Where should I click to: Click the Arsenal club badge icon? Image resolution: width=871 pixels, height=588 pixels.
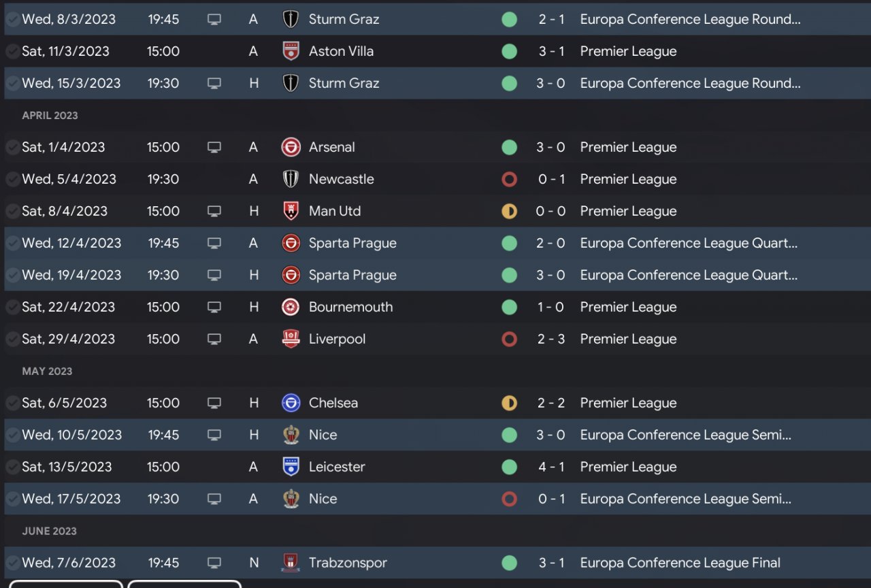[x=291, y=147]
